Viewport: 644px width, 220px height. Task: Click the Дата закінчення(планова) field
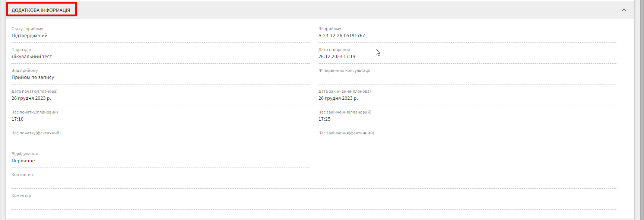coord(338,98)
